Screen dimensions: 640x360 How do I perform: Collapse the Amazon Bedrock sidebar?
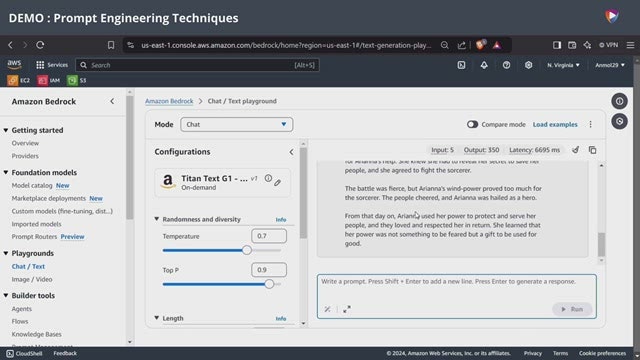pyautogui.click(x=112, y=101)
